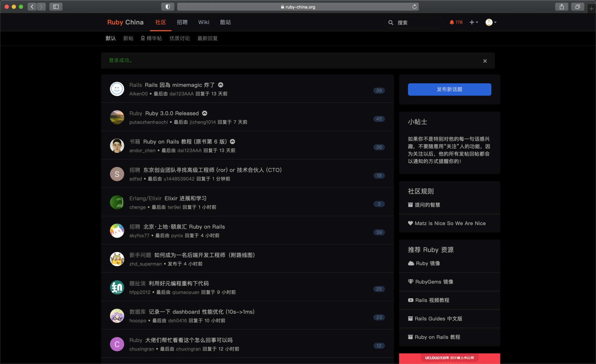Open topic 东京创业团队寻找高级工程师
The height and width of the screenshot is (364, 596).
click(212, 170)
